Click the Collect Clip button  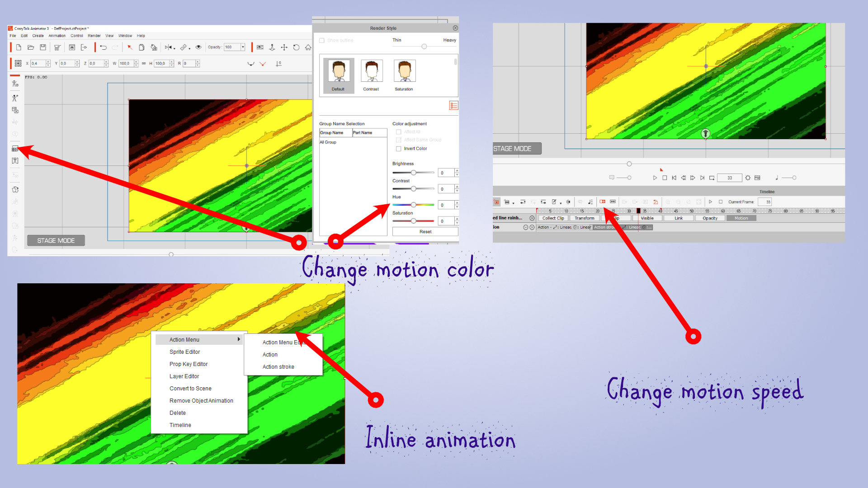553,218
